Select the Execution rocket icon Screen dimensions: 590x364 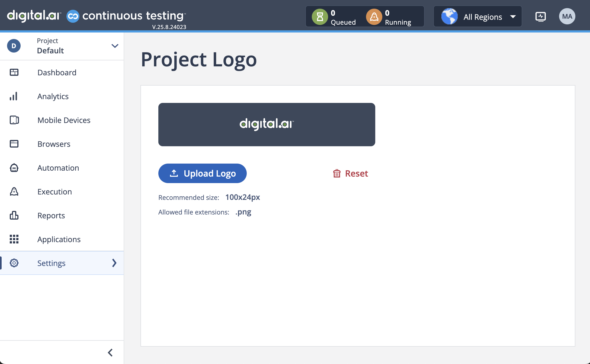14,191
